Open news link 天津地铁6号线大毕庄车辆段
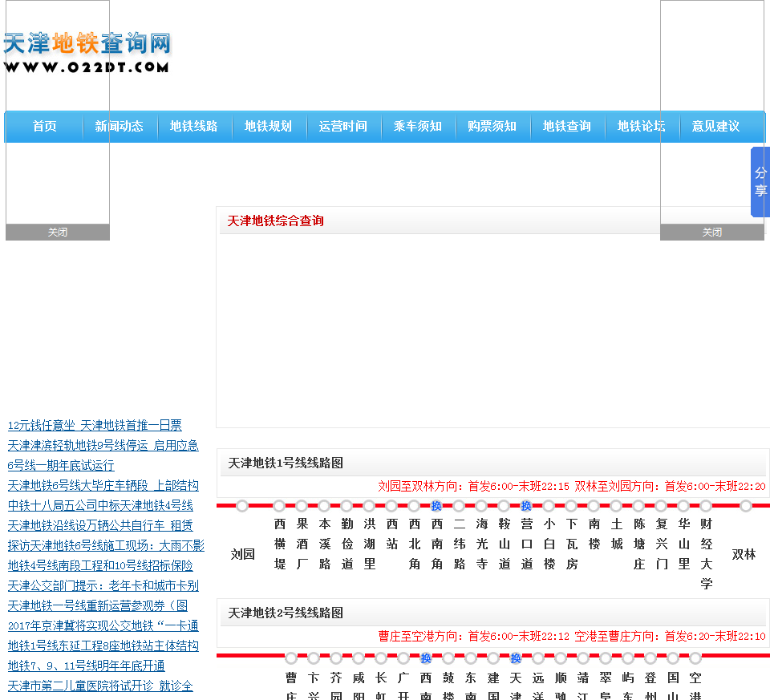The image size is (770, 700). click(103, 485)
